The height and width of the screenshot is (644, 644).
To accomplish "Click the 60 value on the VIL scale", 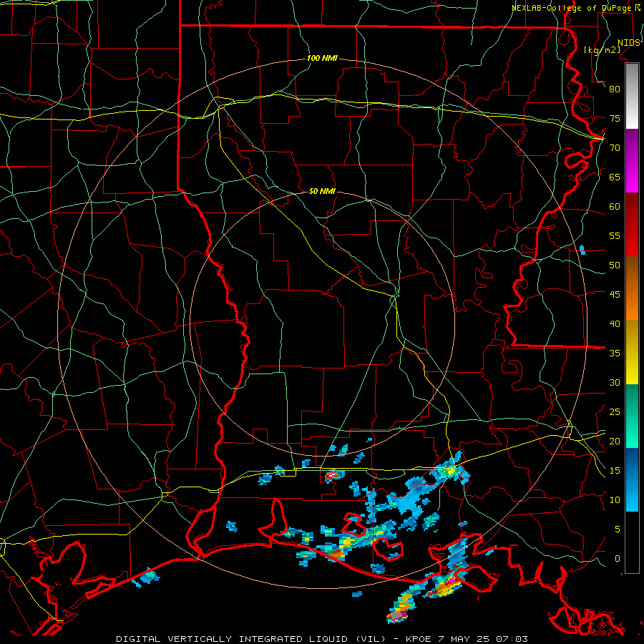I will (615, 207).
